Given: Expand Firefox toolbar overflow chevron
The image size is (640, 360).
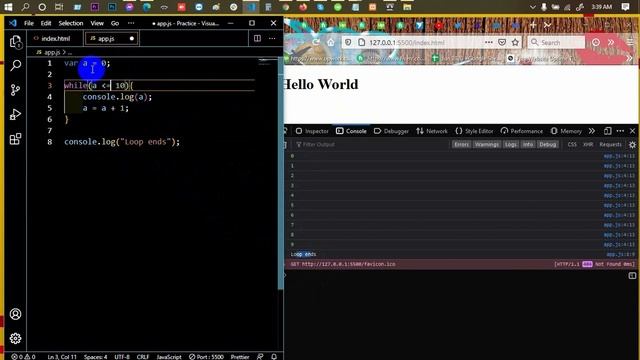Looking at the screenshot, I should coord(611,42).
